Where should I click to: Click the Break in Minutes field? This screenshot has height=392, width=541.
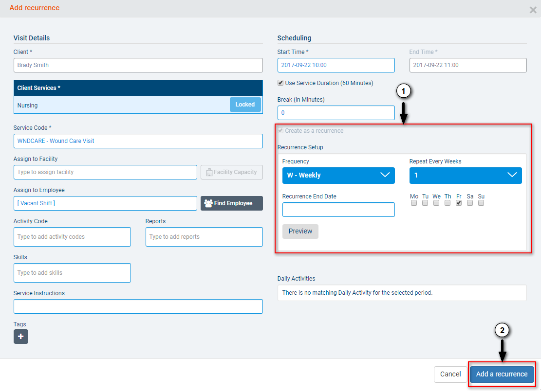tap(336, 113)
